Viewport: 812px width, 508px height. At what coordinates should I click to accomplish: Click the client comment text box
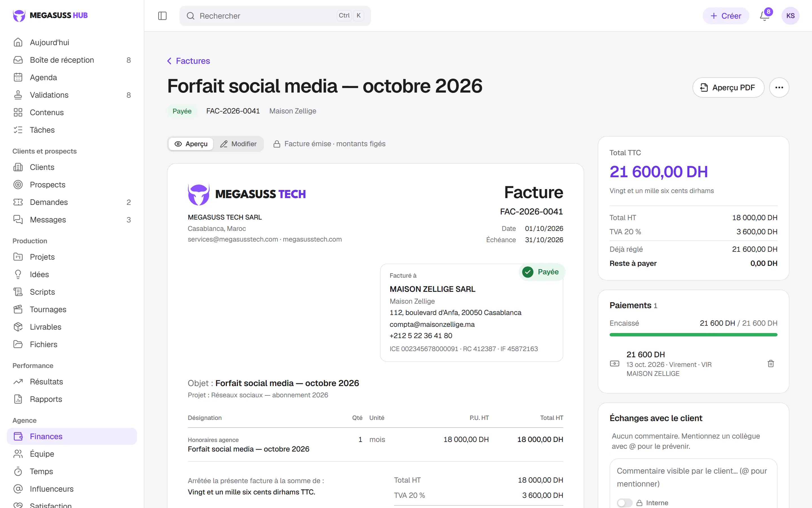[693, 477]
